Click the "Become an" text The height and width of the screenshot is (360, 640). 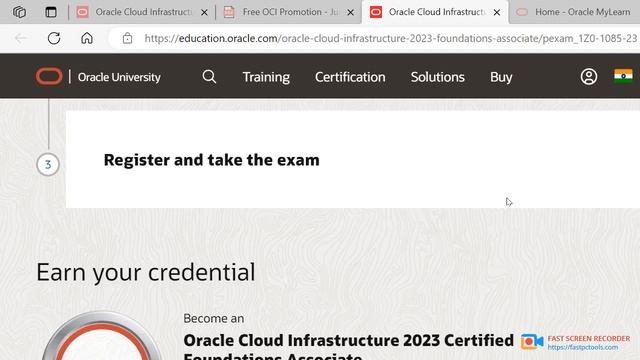213,318
